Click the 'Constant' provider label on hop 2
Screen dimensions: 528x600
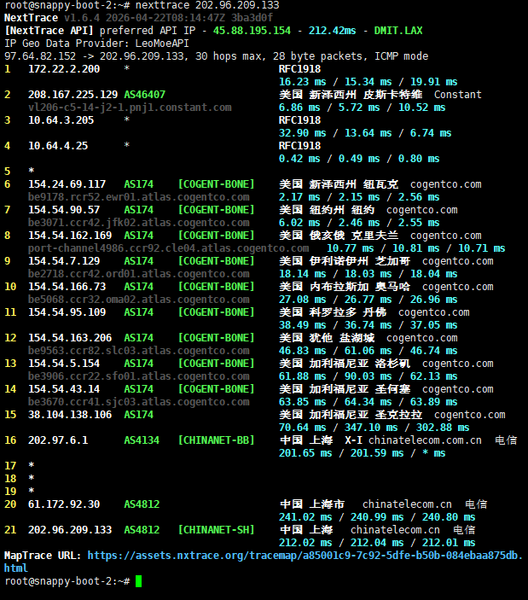[458, 95]
